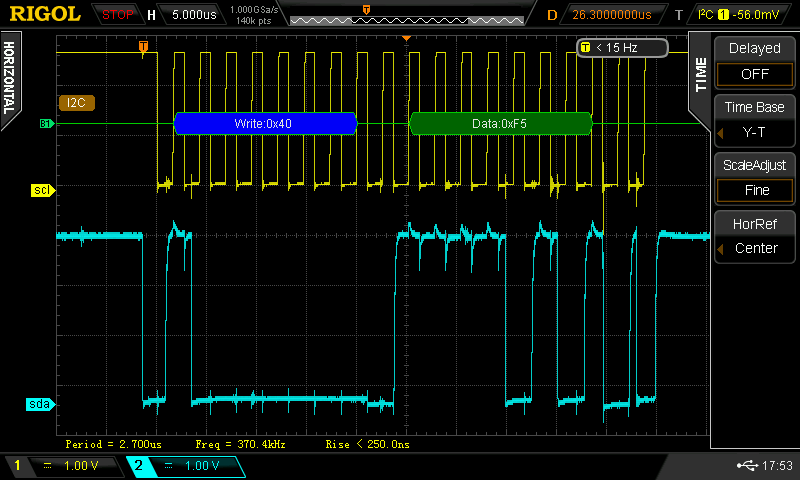
Task: Select the 26.3000000us delay value
Action: pos(612,15)
